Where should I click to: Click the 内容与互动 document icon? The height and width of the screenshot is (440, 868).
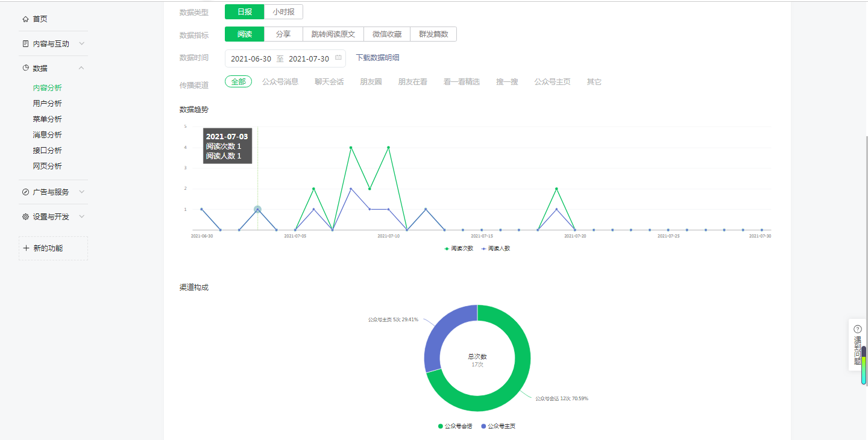coord(25,44)
